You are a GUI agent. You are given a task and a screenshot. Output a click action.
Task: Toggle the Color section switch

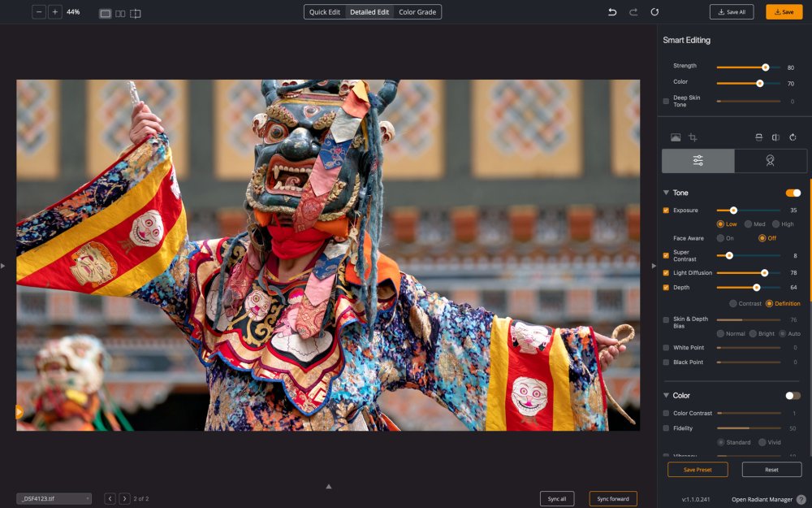coord(793,396)
